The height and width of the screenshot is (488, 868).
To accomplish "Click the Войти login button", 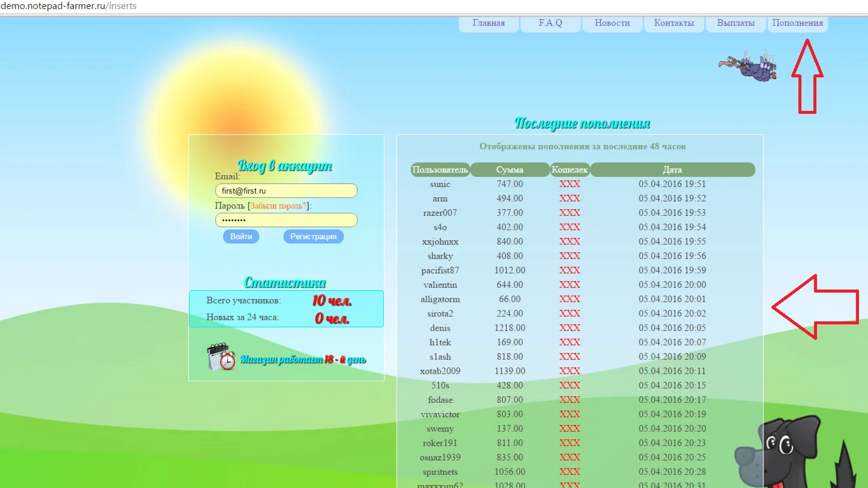I will 241,236.
